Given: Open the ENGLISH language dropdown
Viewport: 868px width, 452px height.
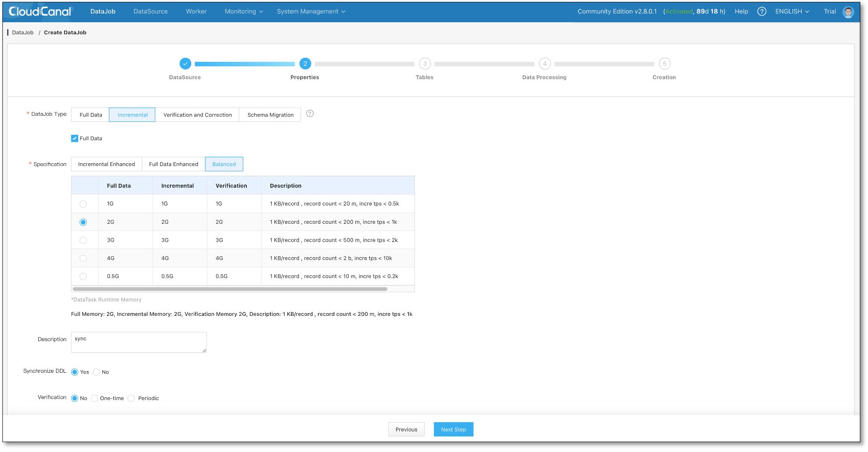Looking at the screenshot, I should 792,12.
